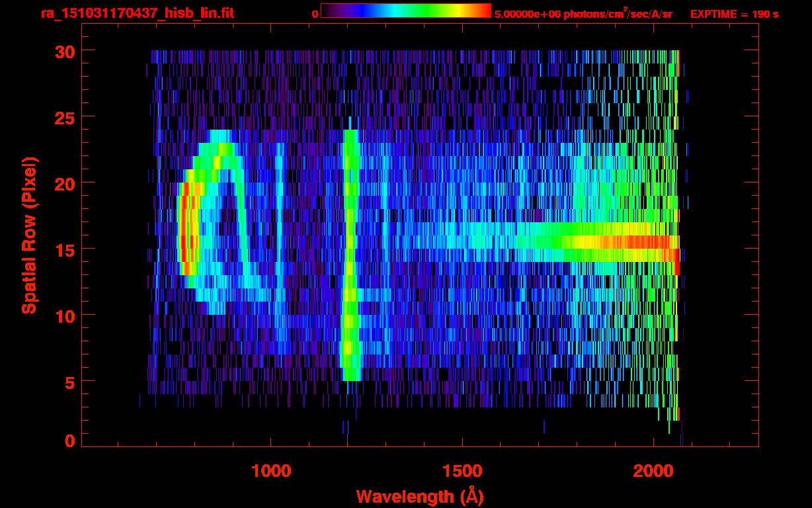812x508 pixels.
Task: Click the EXPTIME = 190 s text
Action: tap(734, 14)
